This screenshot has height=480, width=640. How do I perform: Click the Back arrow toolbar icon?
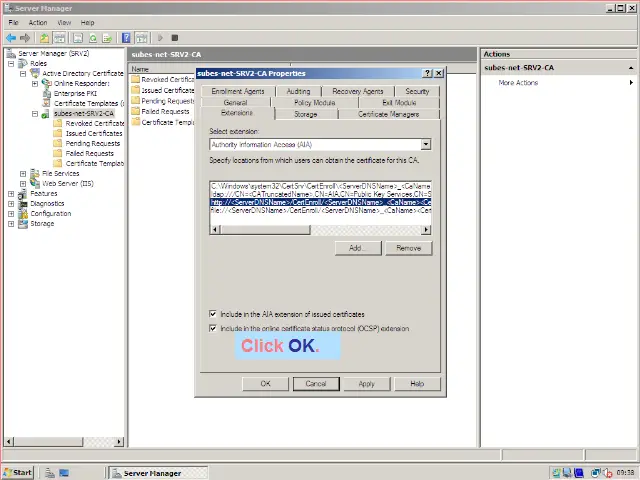pos(11,38)
